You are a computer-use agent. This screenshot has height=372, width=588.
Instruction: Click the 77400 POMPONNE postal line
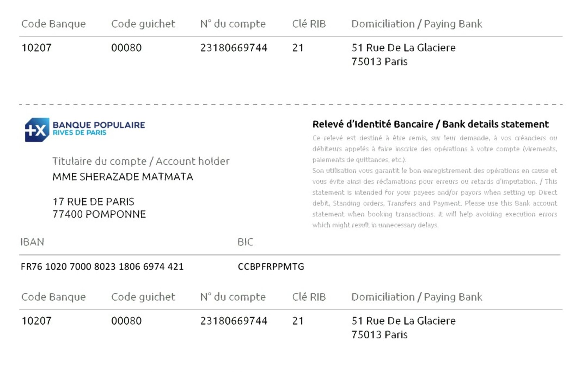coord(99,214)
